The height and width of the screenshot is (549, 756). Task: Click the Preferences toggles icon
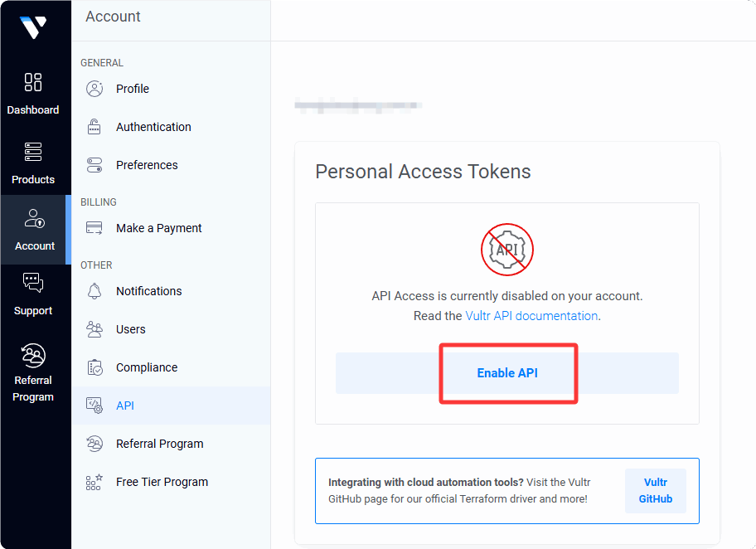tap(94, 165)
